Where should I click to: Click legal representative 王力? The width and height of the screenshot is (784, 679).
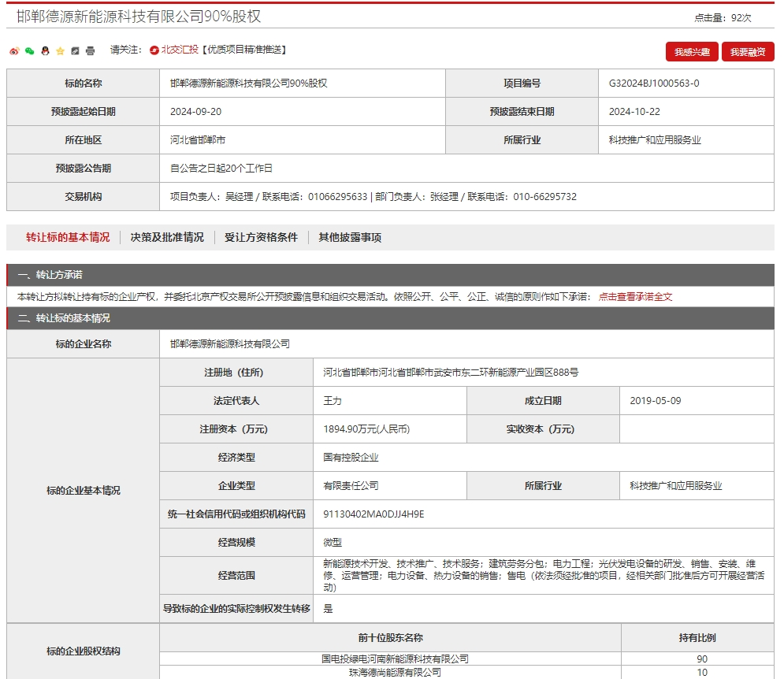[333, 400]
